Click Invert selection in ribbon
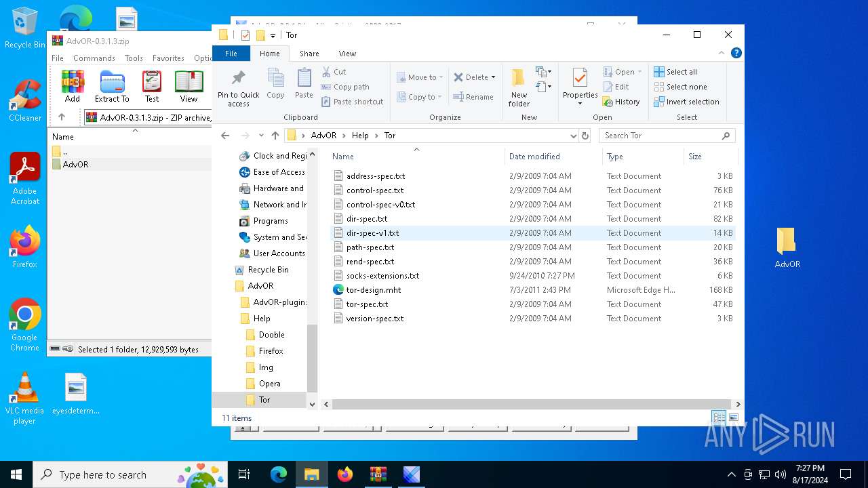This screenshot has height=488, width=868. (686, 102)
